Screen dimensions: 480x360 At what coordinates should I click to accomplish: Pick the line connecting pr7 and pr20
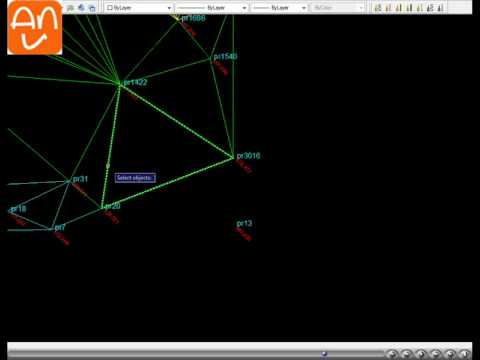77,219
